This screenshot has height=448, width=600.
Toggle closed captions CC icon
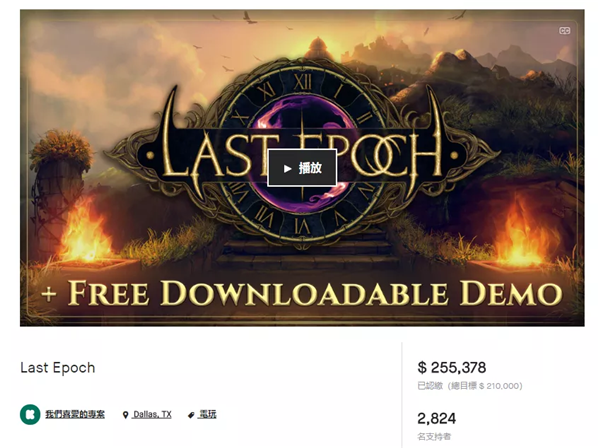click(x=564, y=31)
